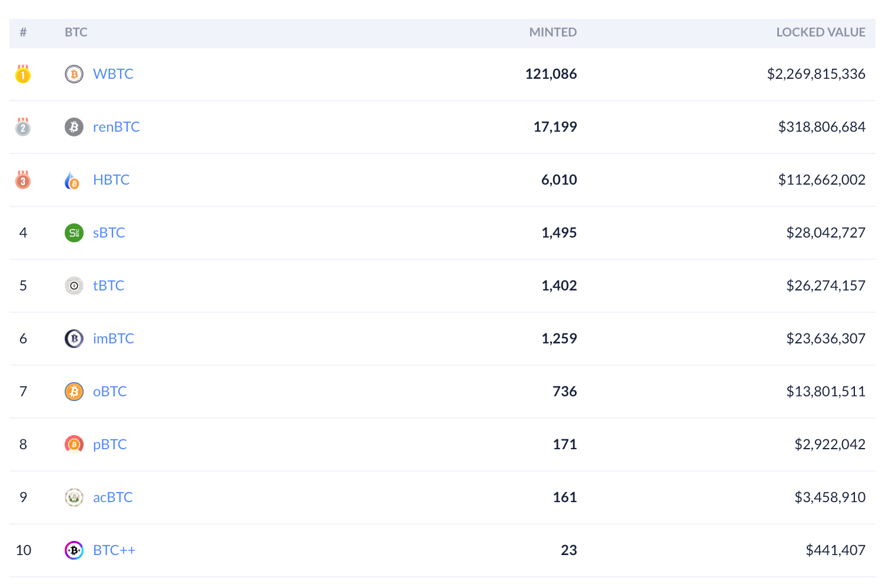The height and width of the screenshot is (588, 892).
Task: Sort by the MINTED column header
Action: pyautogui.click(x=552, y=32)
